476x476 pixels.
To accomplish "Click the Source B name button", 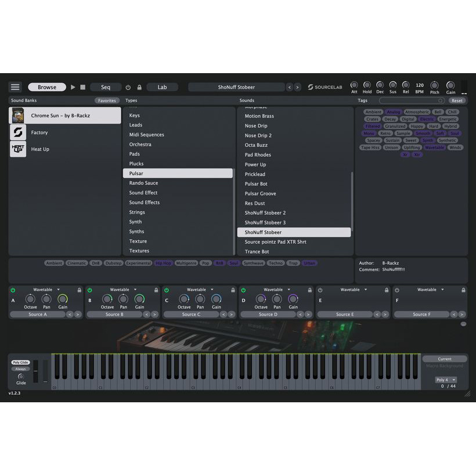I will pyautogui.click(x=114, y=315).
